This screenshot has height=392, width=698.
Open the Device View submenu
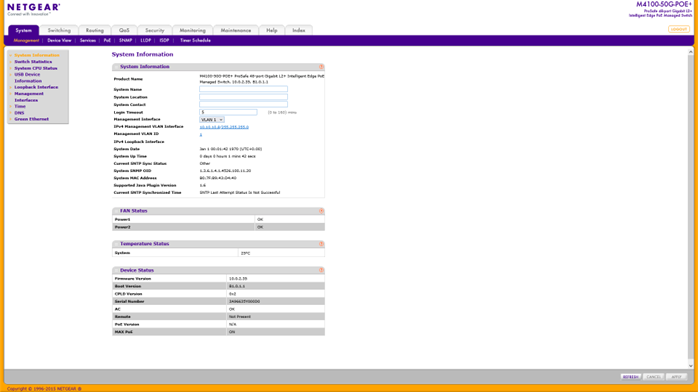(x=59, y=40)
